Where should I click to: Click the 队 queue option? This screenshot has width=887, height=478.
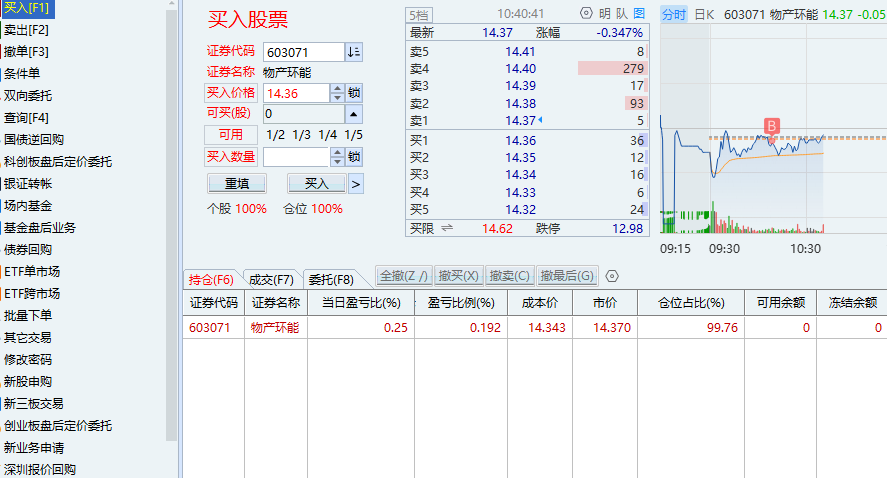tap(622, 14)
